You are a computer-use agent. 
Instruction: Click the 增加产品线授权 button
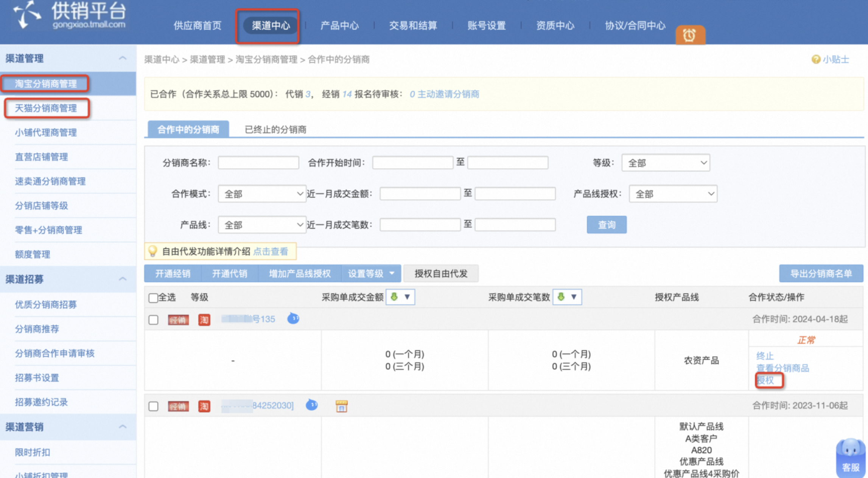pos(300,273)
